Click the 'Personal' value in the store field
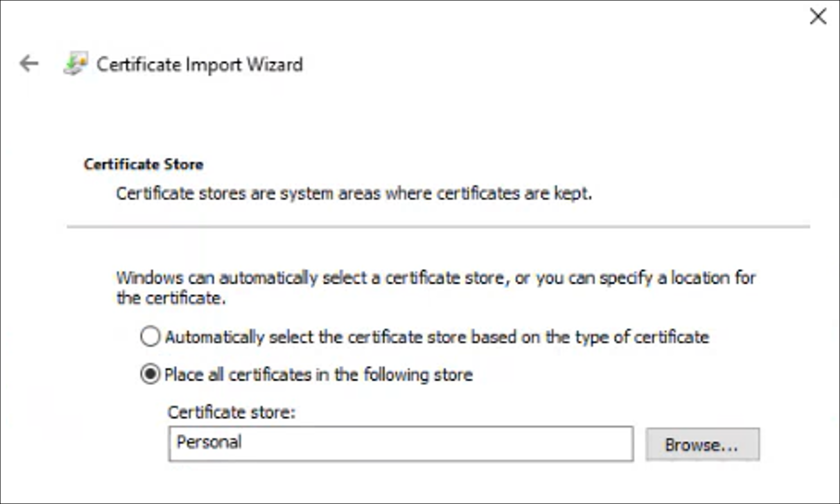Image resolution: width=840 pixels, height=504 pixels. pyautogui.click(x=209, y=442)
